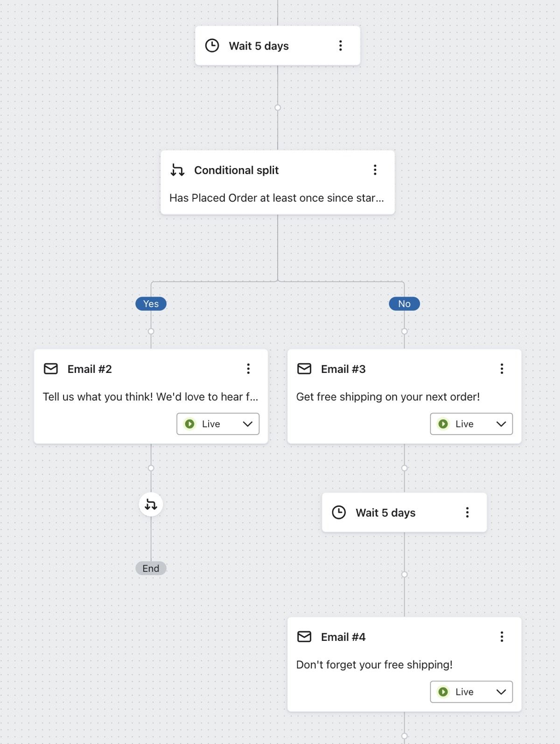Image resolution: width=560 pixels, height=744 pixels.
Task: Select the Yes branch label
Action: 150,303
